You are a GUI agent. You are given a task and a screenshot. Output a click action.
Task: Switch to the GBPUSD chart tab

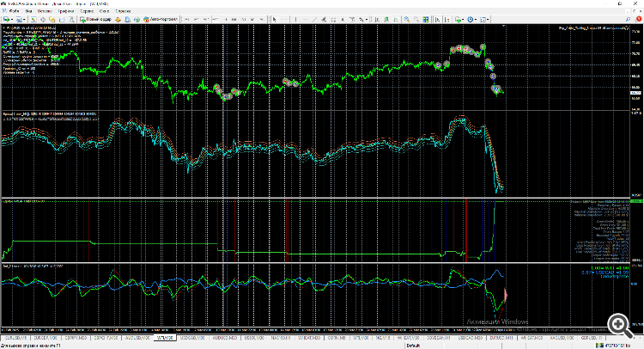(592, 338)
